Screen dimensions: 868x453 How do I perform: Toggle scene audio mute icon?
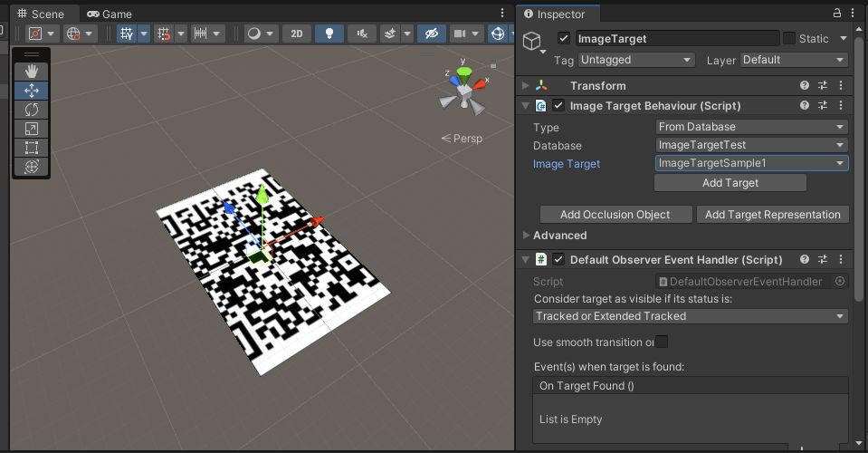[x=361, y=34]
